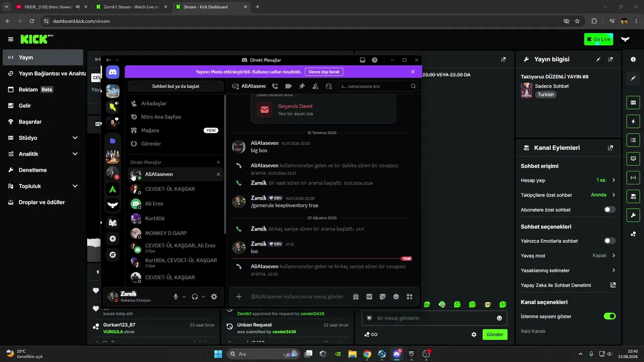Open Droplar ve ödüller page
This screenshot has width=644, height=362.
pos(43,202)
